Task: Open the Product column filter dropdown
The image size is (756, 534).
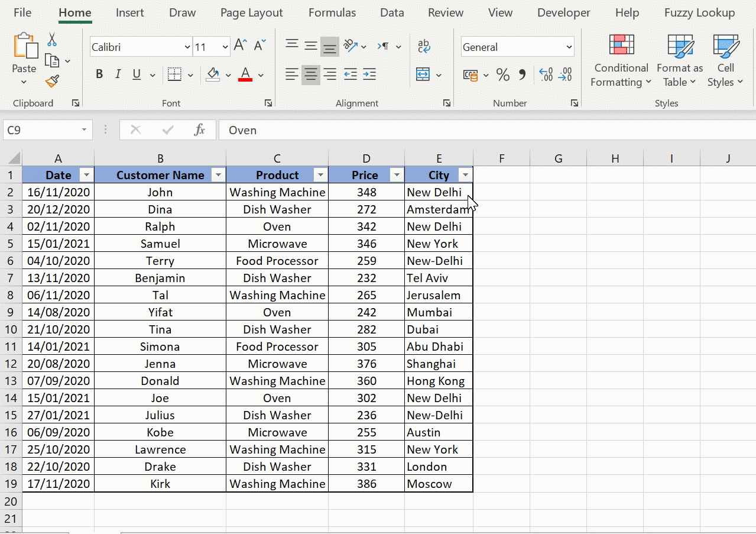Action: 321,175
